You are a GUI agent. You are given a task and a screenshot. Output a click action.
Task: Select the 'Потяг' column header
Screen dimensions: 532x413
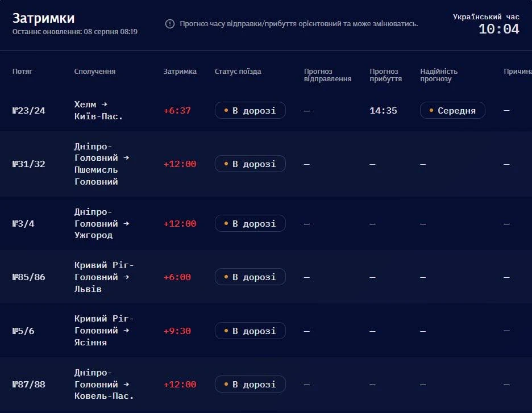click(x=22, y=71)
